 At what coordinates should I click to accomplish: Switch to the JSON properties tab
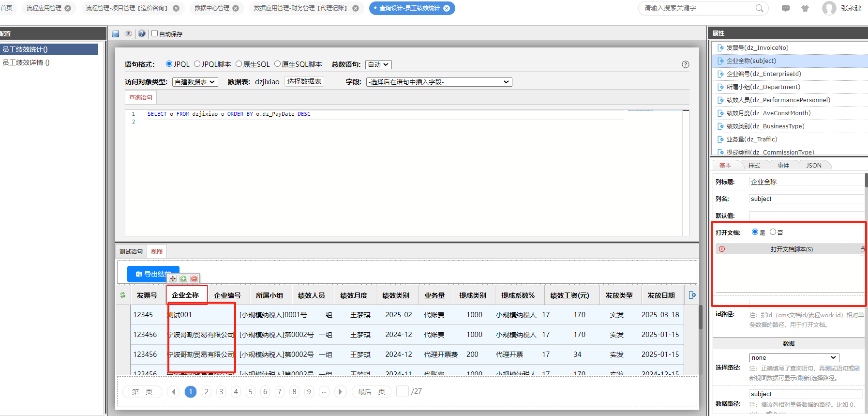(x=814, y=165)
